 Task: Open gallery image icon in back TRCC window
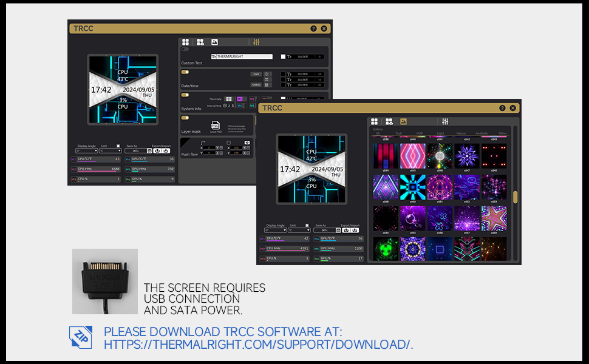coord(214,42)
